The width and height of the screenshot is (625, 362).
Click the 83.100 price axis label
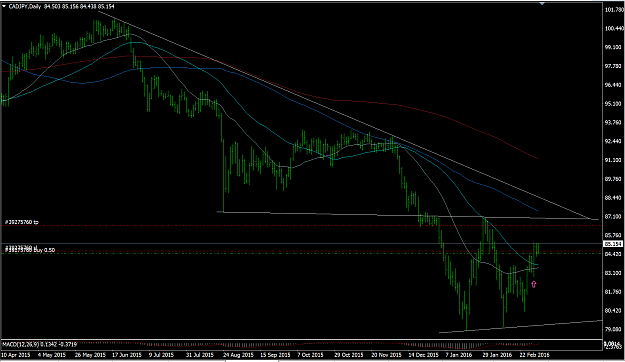tap(614, 273)
